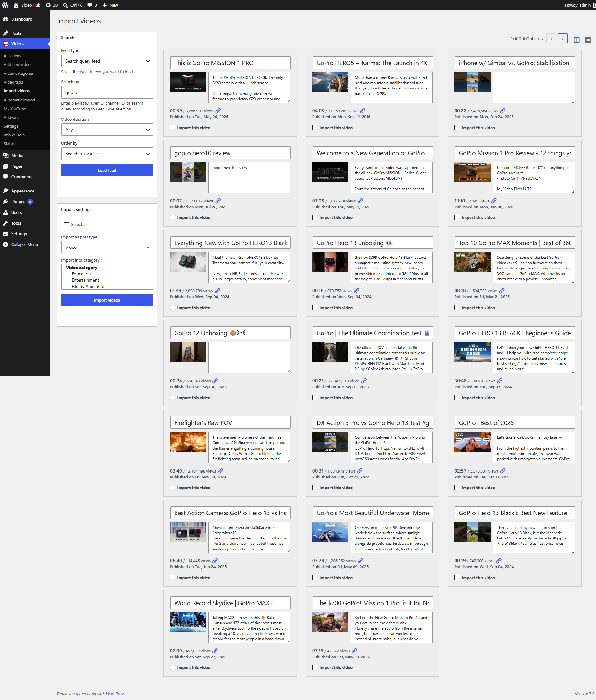Open the Ctrl+K search command
Screen dimensions: 596x700
[72, 5]
